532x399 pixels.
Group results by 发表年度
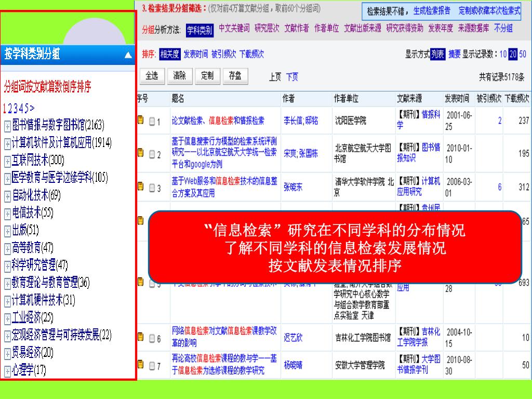pyautogui.click(x=441, y=28)
